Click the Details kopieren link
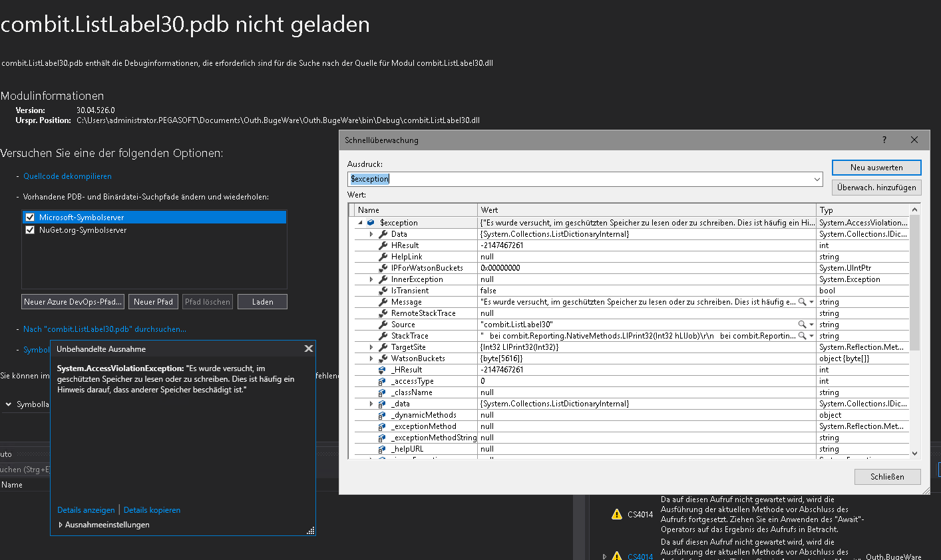 point(152,510)
